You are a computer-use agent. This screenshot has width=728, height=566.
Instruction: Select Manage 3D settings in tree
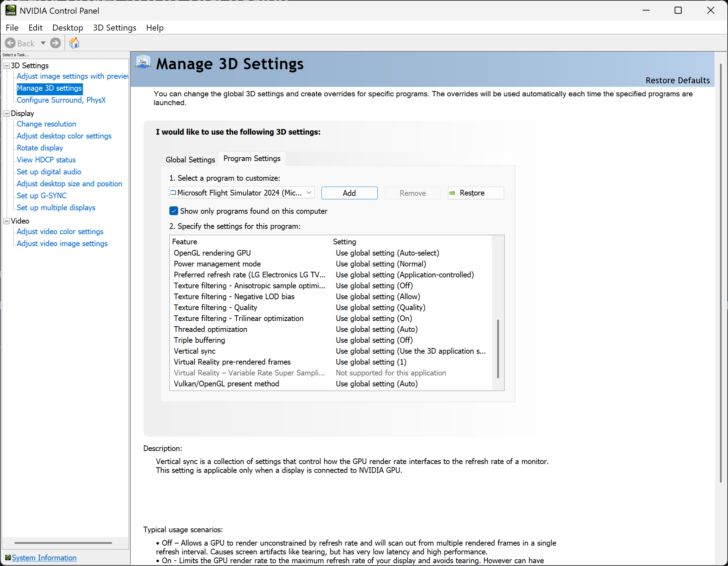click(50, 88)
